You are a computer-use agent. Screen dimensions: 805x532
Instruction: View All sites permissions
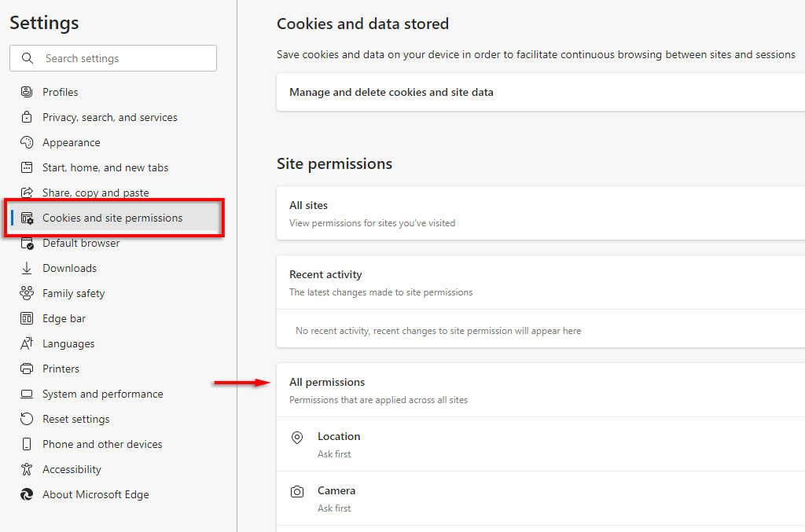[308, 205]
